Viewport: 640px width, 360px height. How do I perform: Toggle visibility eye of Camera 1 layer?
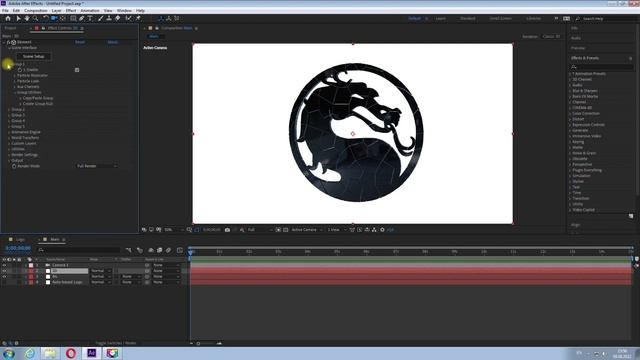coord(4,265)
